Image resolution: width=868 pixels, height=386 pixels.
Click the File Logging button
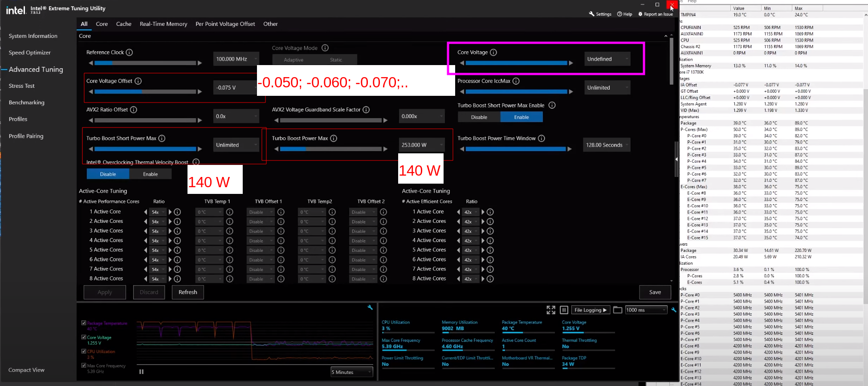coord(591,310)
